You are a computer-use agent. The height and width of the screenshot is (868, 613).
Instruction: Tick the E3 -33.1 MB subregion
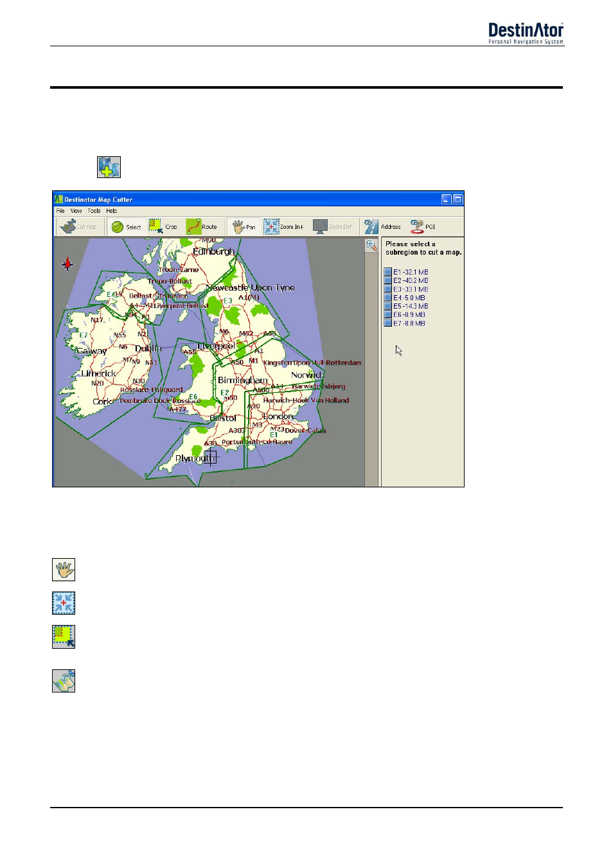coord(388,289)
